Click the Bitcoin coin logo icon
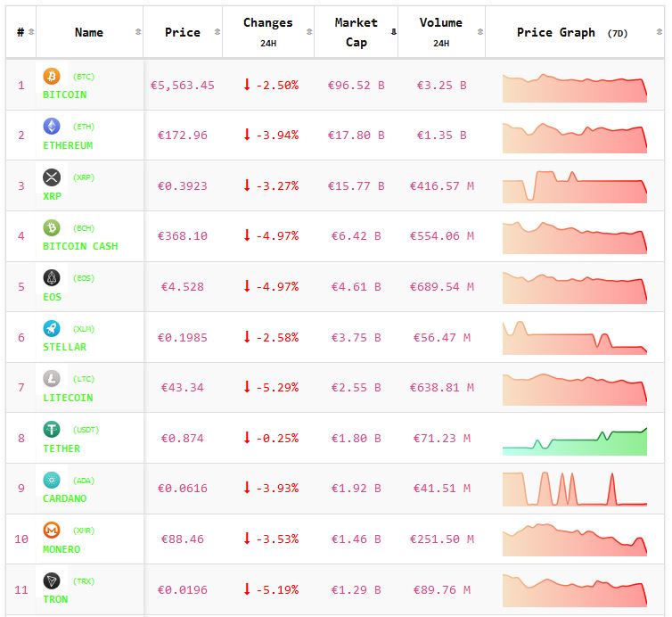Viewport: 672px width, 617px height. click(x=52, y=77)
